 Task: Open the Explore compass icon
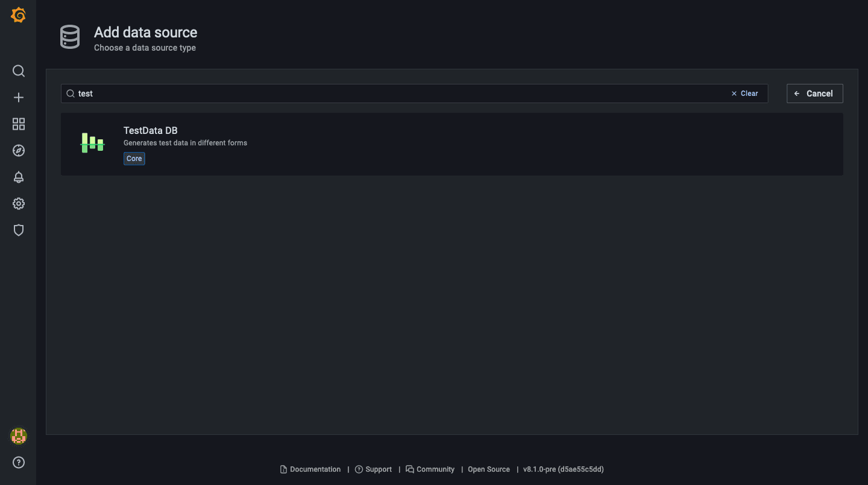(19, 151)
